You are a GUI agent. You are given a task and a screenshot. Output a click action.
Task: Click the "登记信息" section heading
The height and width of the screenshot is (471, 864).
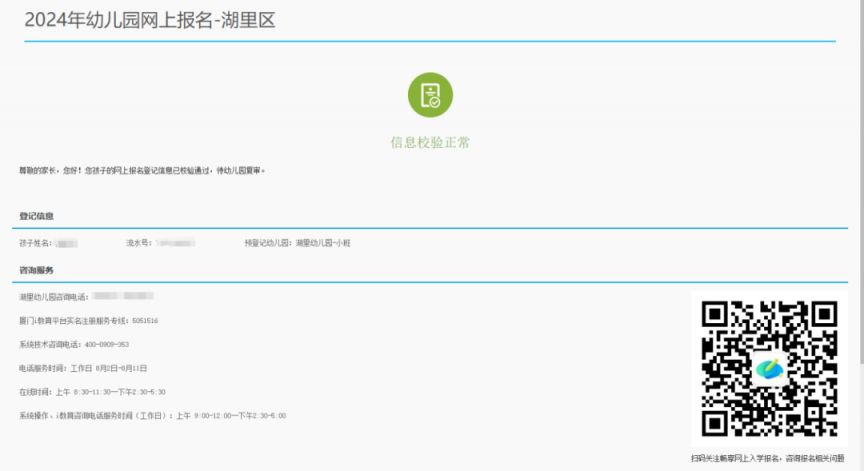click(36, 216)
